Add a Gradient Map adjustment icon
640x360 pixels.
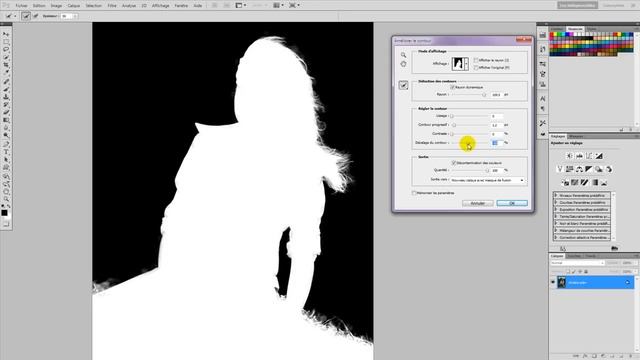594,182
